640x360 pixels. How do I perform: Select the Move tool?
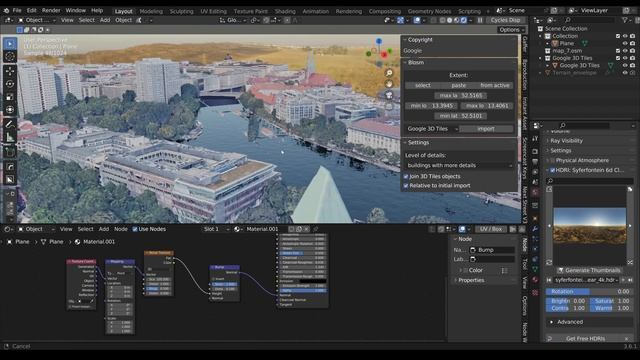point(10,71)
